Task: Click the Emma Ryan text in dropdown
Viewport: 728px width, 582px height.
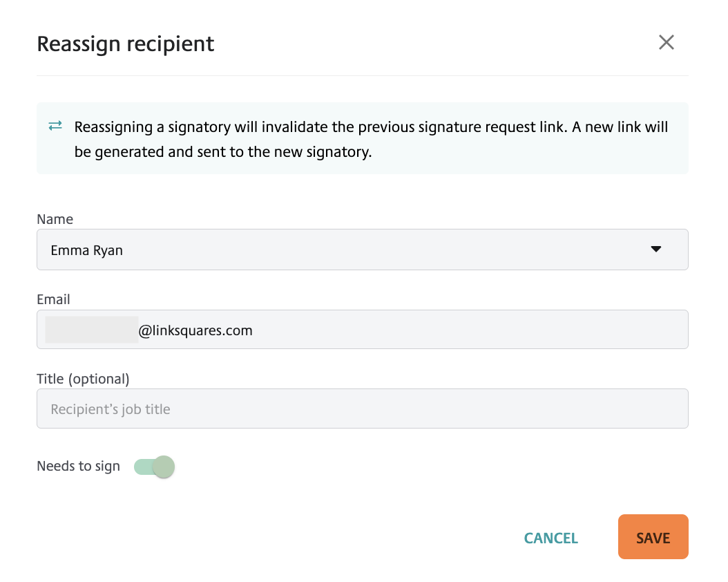Action: point(87,250)
